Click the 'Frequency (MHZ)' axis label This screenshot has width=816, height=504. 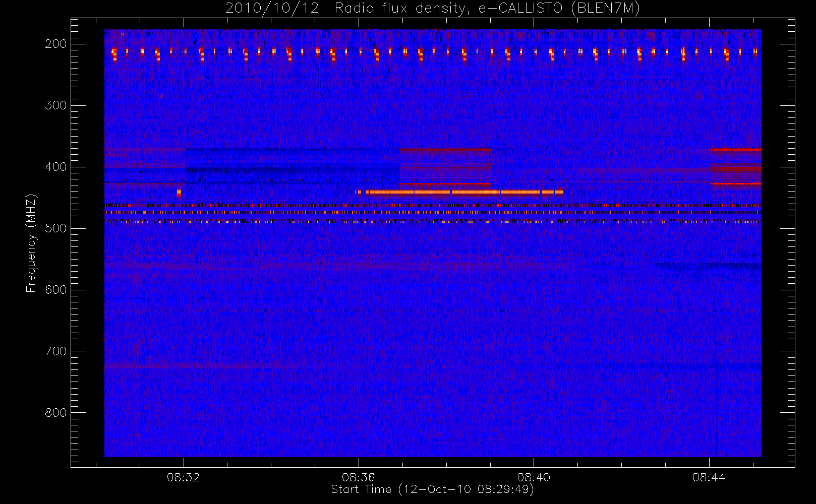(31, 243)
